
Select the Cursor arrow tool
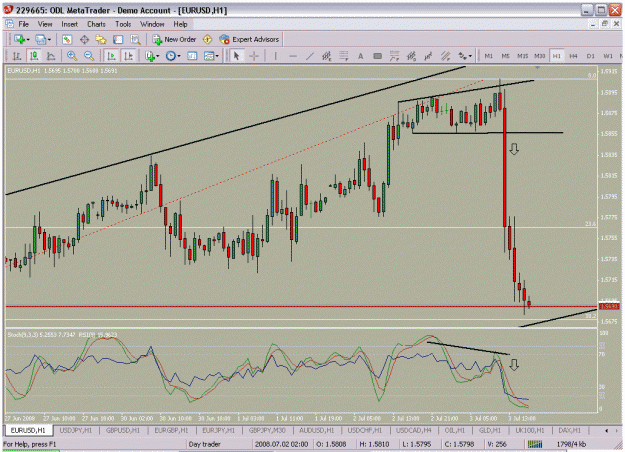pos(236,56)
